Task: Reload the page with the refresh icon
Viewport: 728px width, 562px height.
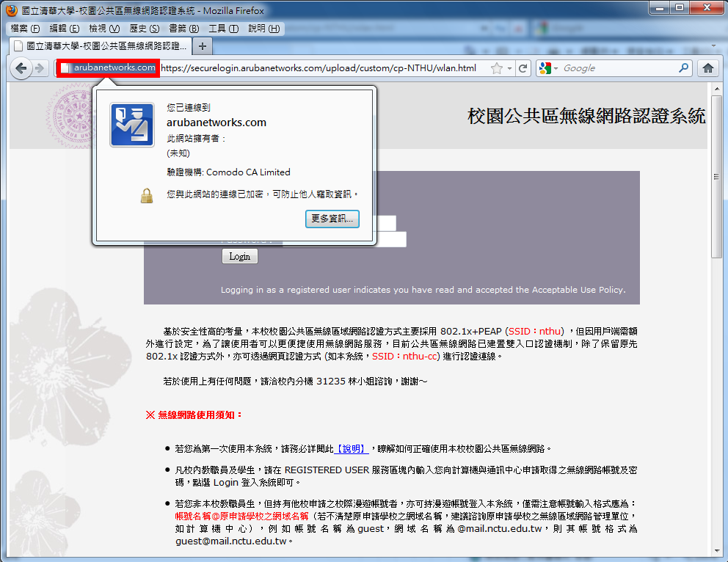Action: coord(523,68)
